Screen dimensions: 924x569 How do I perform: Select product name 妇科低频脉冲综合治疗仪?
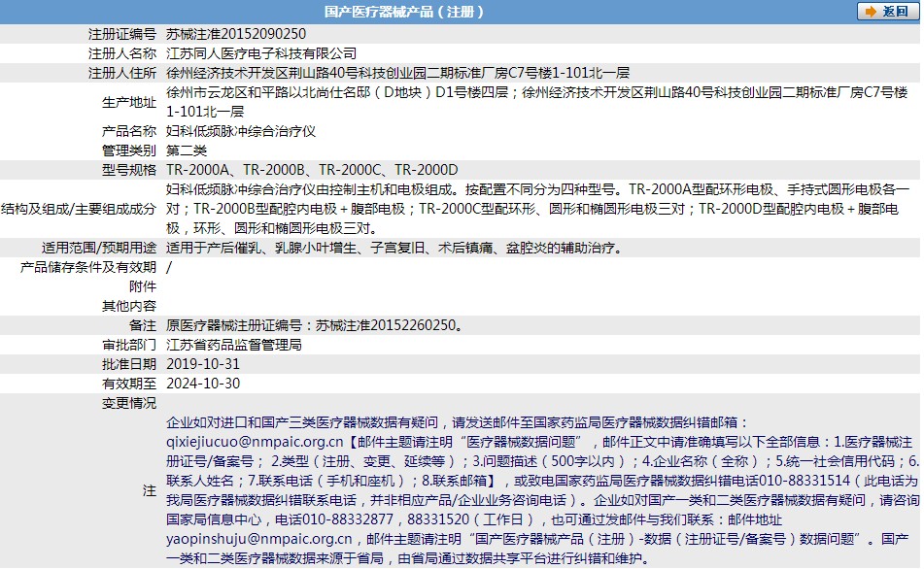241,131
